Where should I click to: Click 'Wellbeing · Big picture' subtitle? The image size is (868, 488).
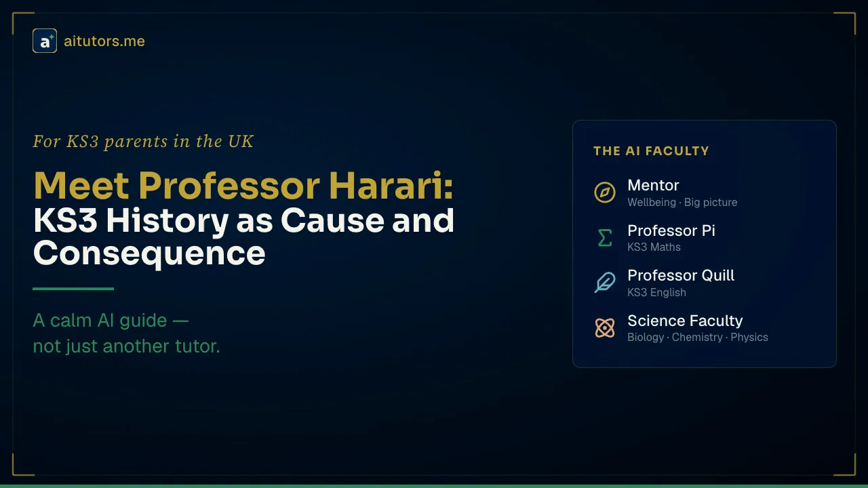coord(682,202)
